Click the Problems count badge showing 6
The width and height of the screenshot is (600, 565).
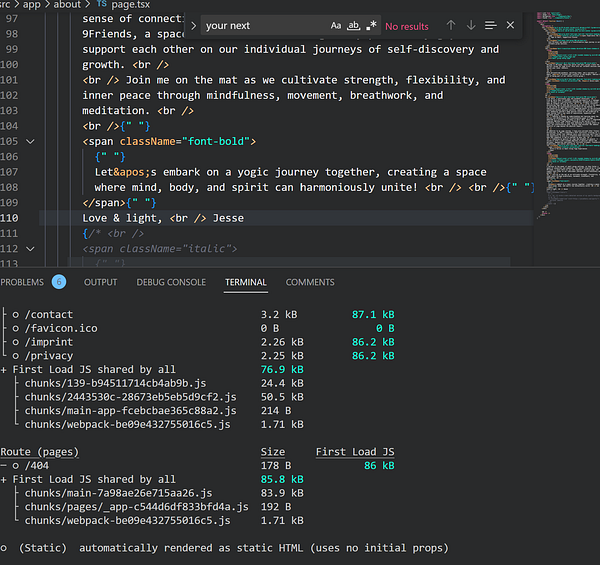tap(58, 282)
